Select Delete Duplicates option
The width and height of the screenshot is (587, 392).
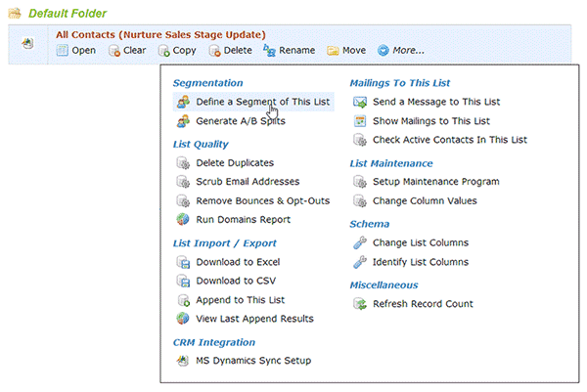click(x=225, y=163)
